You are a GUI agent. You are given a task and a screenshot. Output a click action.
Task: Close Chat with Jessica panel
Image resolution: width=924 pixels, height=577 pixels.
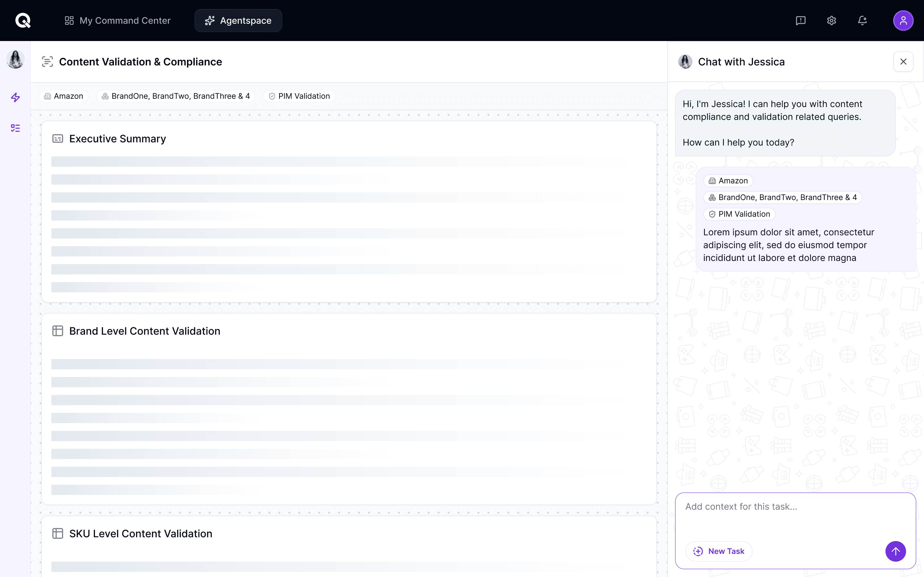pyautogui.click(x=903, y=62)
